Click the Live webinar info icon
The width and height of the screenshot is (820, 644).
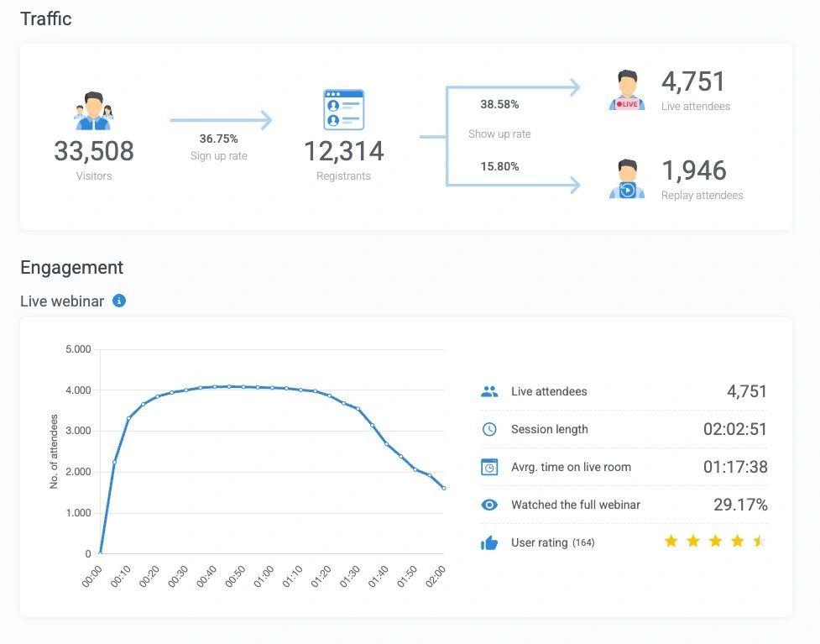coord(119,301)
